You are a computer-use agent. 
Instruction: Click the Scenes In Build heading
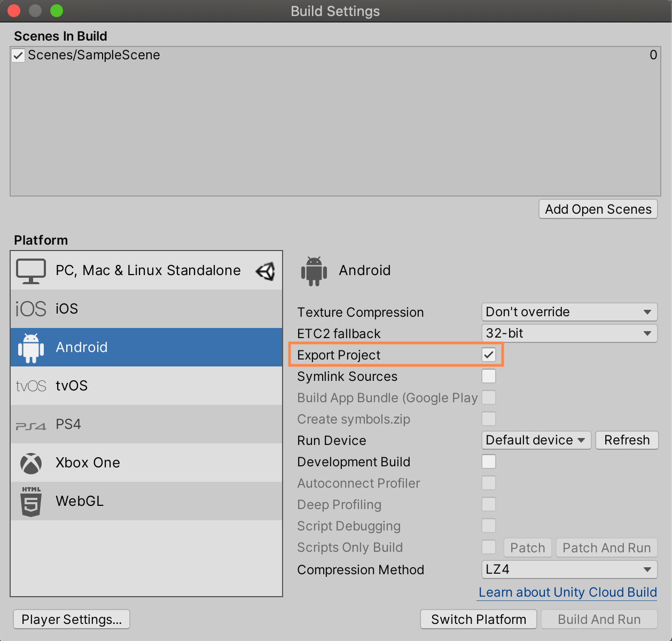(60, 36)
